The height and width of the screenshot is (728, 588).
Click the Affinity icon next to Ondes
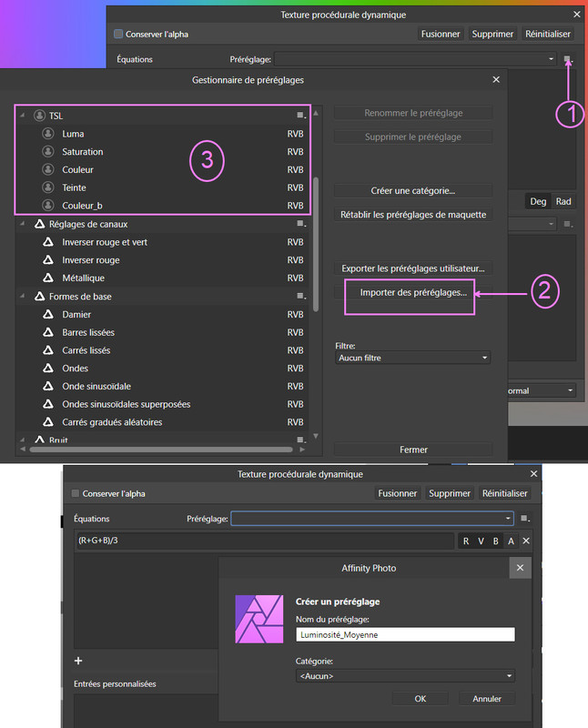[x=48, y=369]
